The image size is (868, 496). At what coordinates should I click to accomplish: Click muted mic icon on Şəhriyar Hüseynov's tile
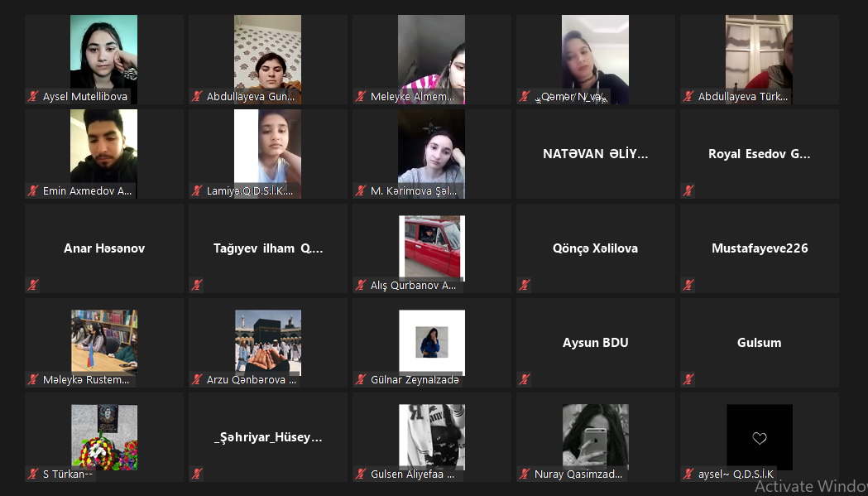[196, 474]
